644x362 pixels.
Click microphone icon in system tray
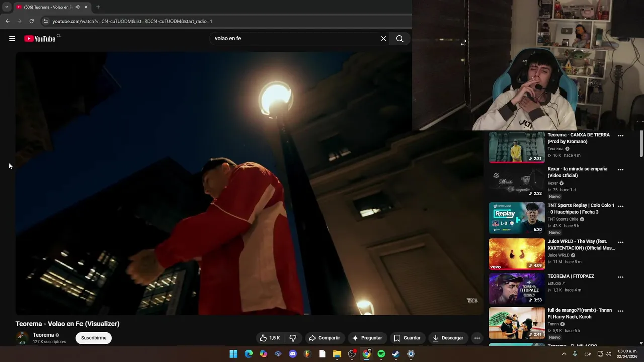(x=575, y=354)
